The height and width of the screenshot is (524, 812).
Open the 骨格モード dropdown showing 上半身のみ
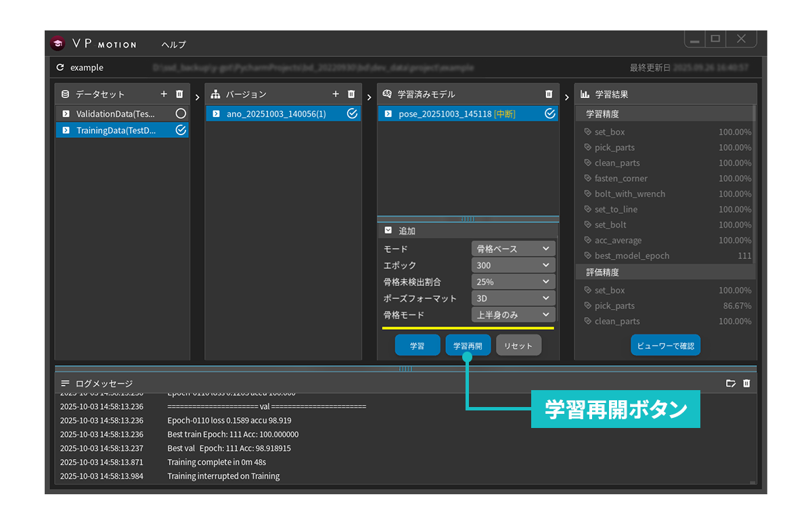click(513, 314)
